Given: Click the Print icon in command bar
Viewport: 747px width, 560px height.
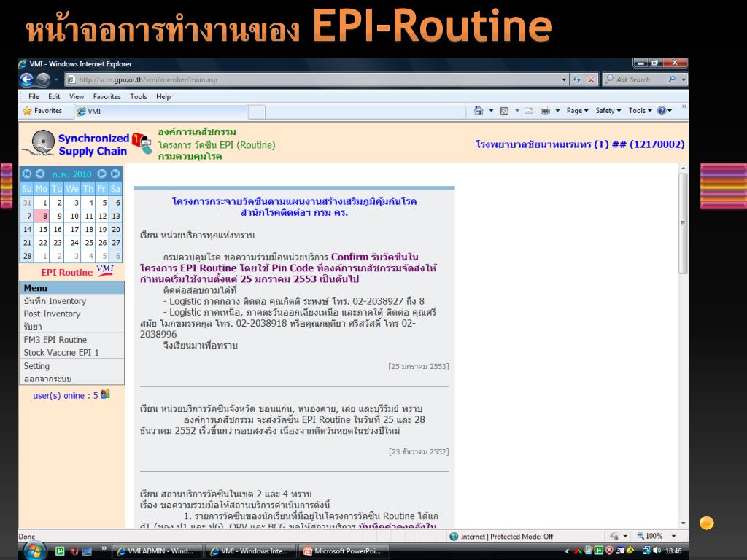Looking at the screenshot, I should tap(545, 111).
